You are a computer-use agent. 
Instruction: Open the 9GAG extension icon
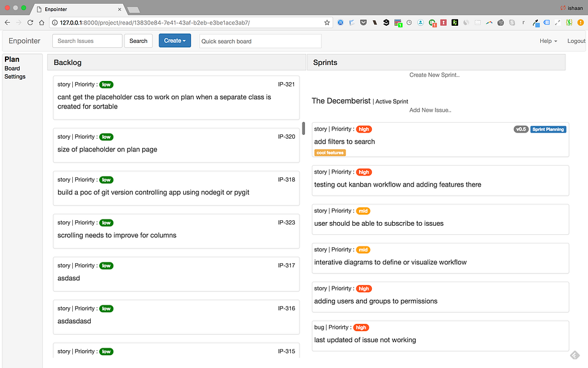(386, 23)
